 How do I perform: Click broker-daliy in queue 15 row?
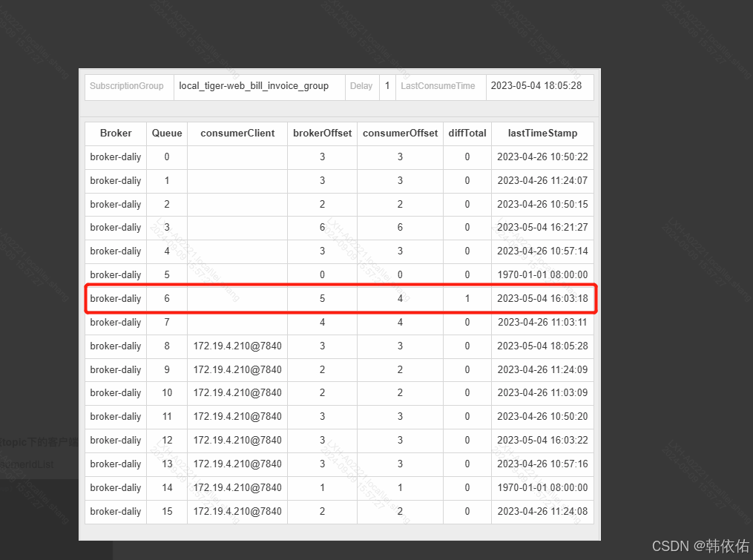coord(116,512)
